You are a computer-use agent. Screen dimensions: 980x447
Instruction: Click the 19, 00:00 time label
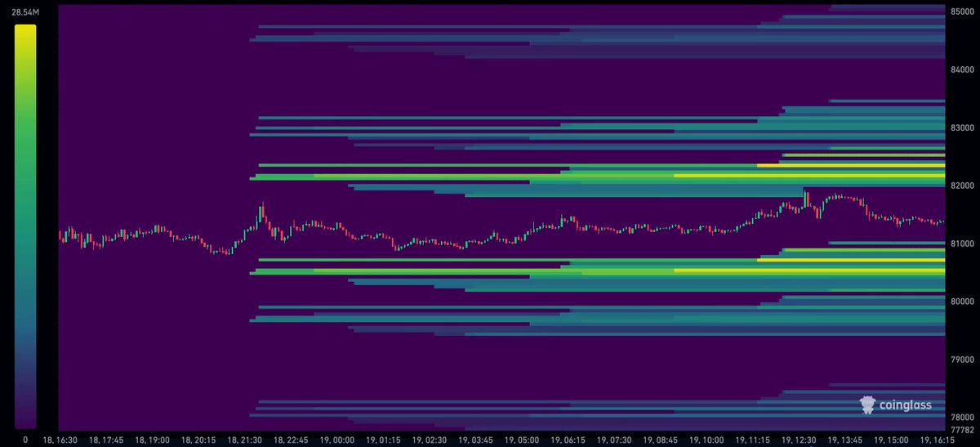coord(339,440)
